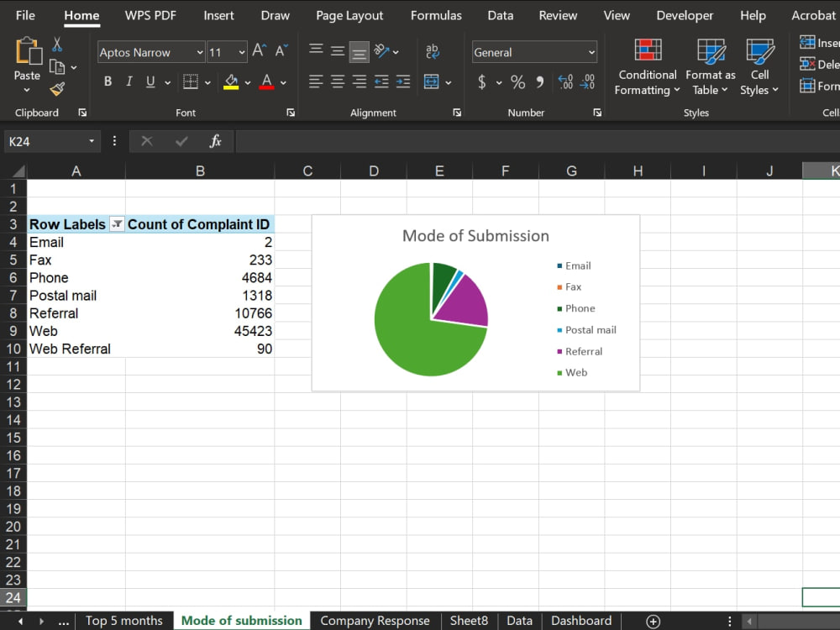Open the Company Response sheet tab
Screen dimensions: 840x630
point(375,621)
